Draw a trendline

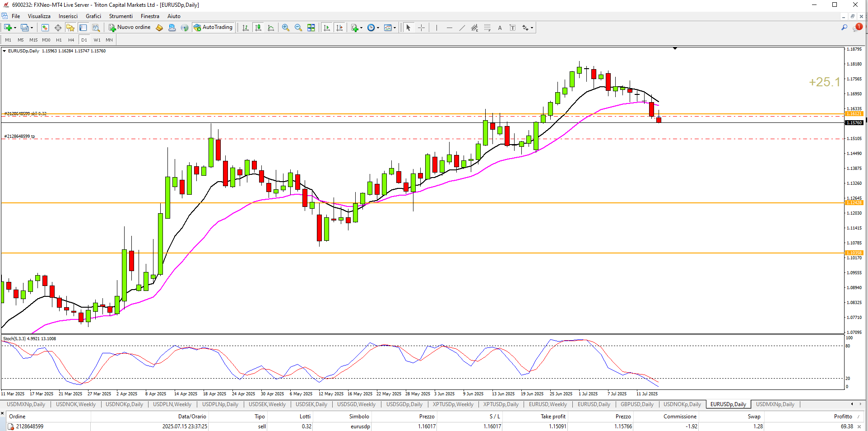[x=462, y=28]
